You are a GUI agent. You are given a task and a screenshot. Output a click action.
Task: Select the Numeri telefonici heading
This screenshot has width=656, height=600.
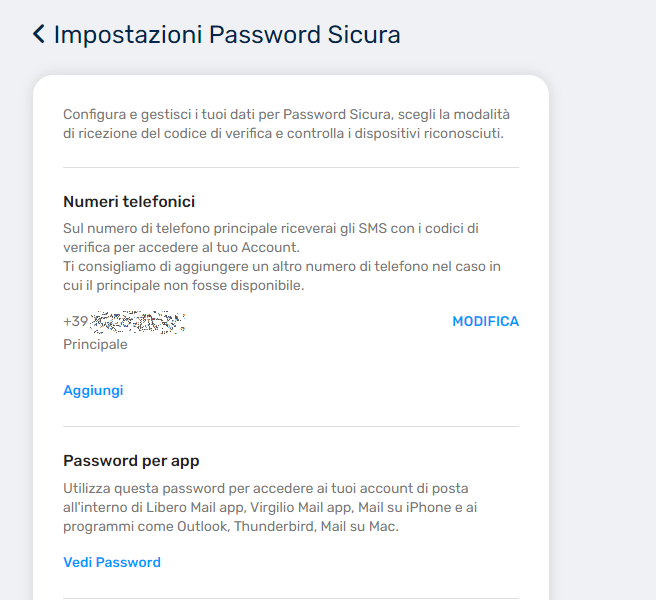[x=129, y=202]
